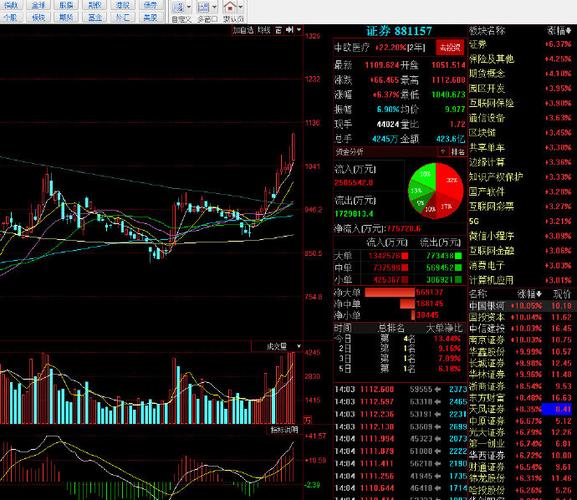Expand the 多窗口 dropdown arrow
This screenshot has width=577, height=500.
point(214,7)
